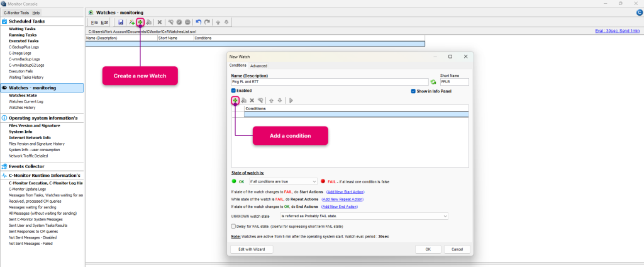Click the run condition play arrow icon

291,100
